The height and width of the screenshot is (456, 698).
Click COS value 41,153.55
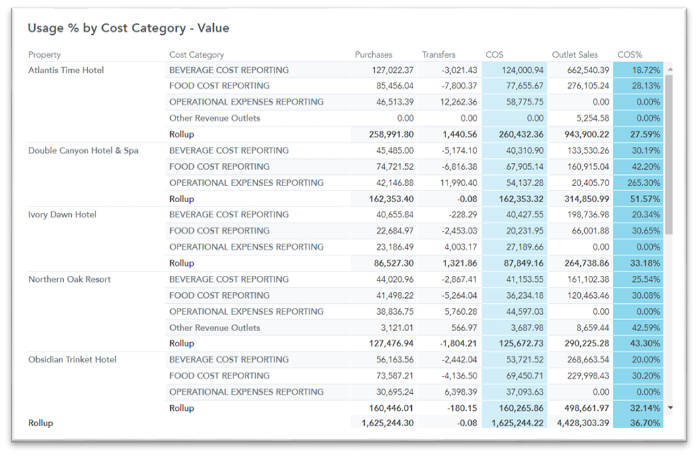[524, 279]
